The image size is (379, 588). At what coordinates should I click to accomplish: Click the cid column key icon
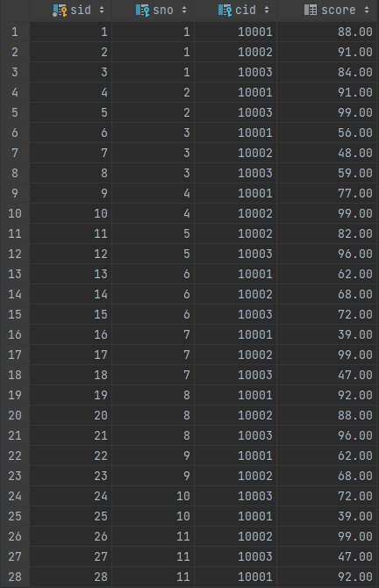click(225, 11)
